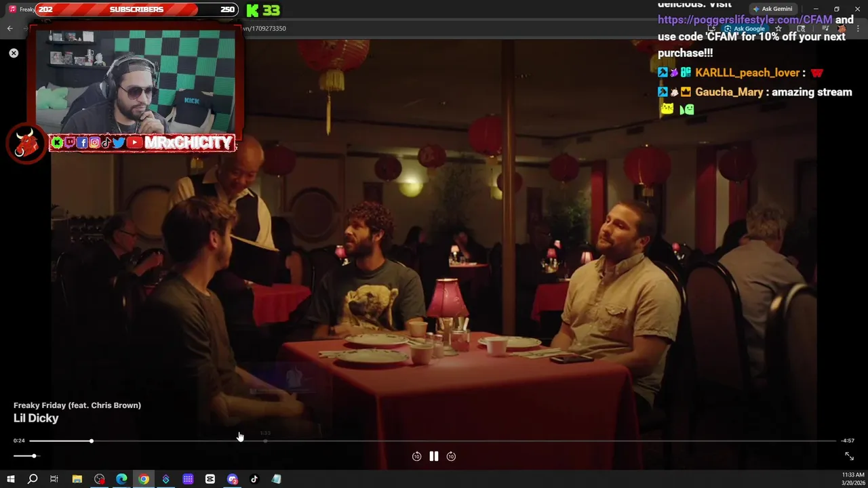The image size is (868, 488).
Task: Open the browser media controls icon
Action: 825,28
